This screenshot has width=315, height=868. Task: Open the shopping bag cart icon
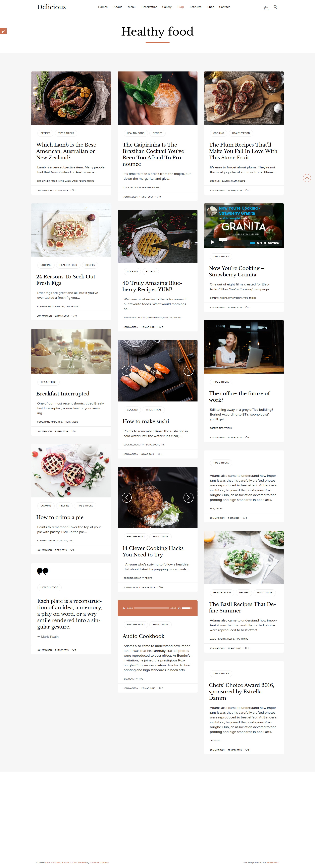(x=266, y=7)
